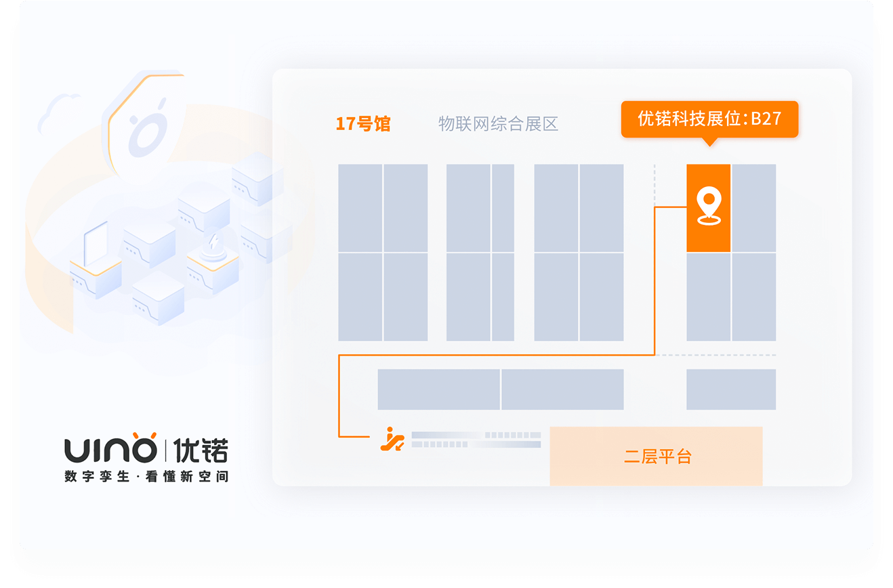Expand the 优锘科技展位:B27 callout bubble
Viewport: 893px width, 588px height.
tap(709, 119)
